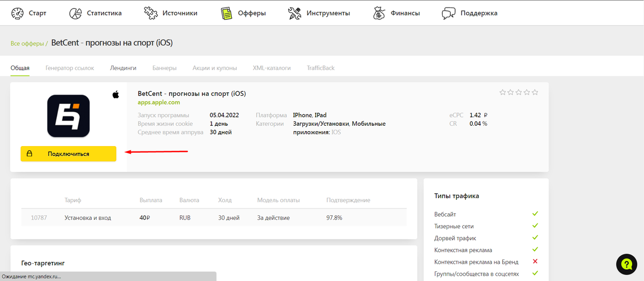This screenshot has width=644, height=281.
Task: Switch to the Генератор ссылок tab
Action: (70, 68)
